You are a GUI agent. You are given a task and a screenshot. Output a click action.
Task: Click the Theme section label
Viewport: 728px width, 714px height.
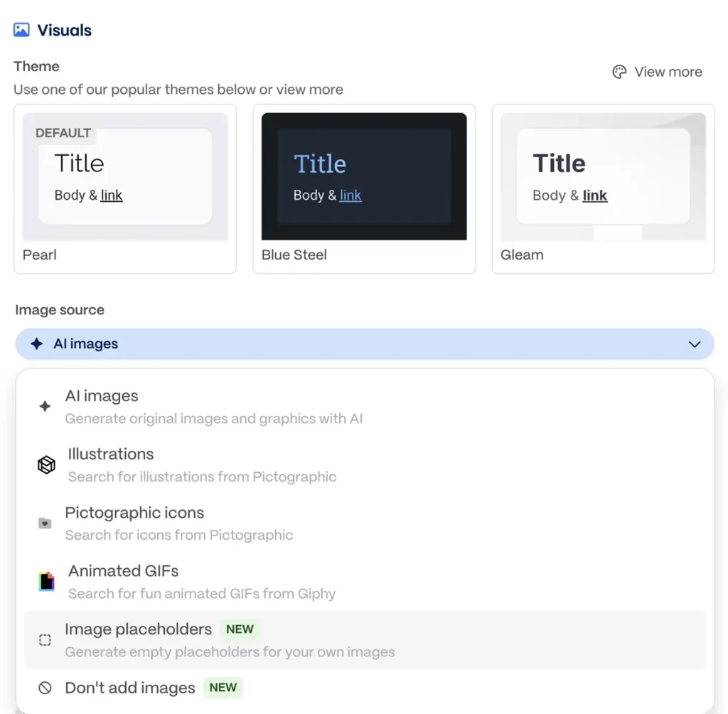[36, 66]
